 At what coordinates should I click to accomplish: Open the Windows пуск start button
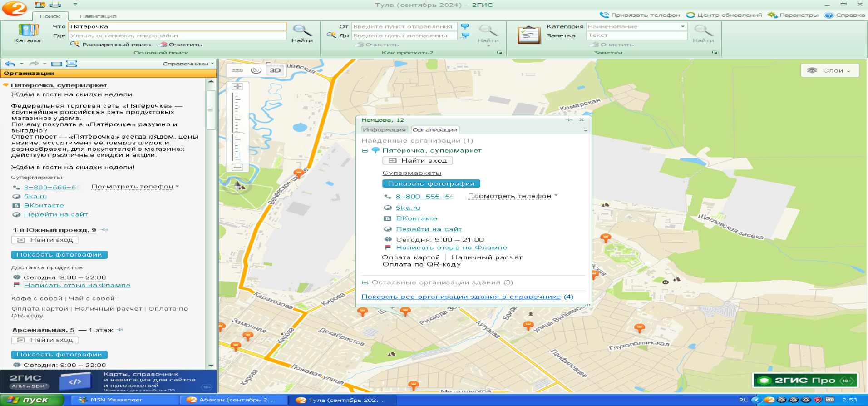coord(32,400)
